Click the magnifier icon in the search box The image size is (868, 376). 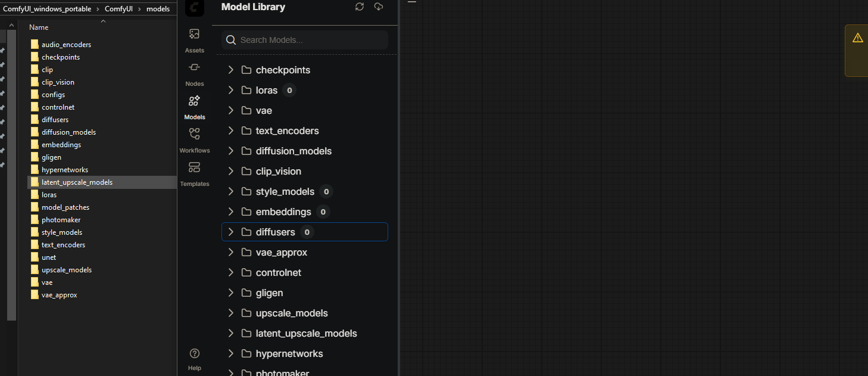[231, 40]
